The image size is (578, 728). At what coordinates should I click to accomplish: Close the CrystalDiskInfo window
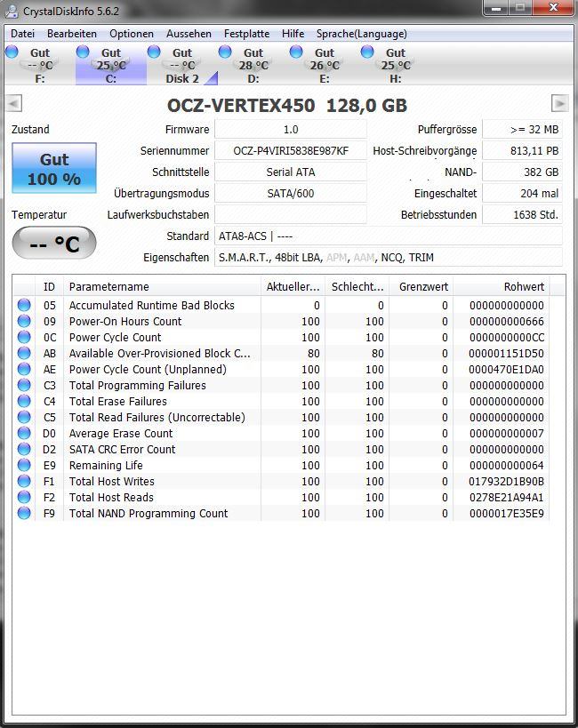coord(553,8)
